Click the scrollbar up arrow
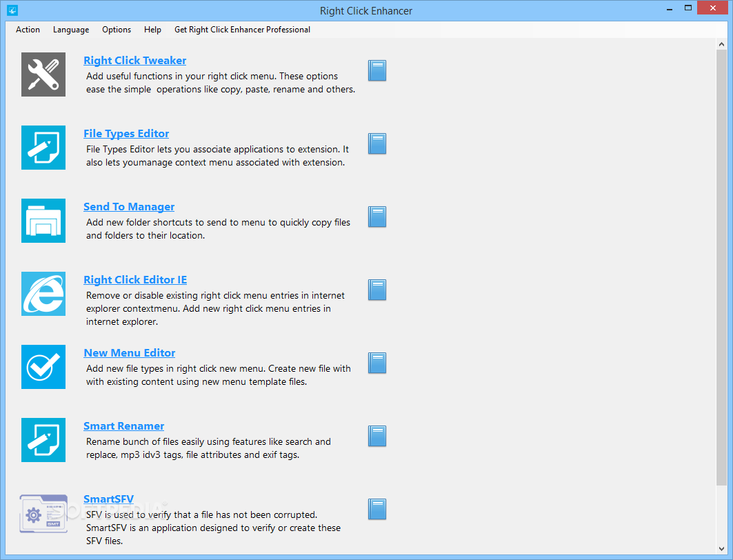This screenshot has width=733, height=560. 721,44
